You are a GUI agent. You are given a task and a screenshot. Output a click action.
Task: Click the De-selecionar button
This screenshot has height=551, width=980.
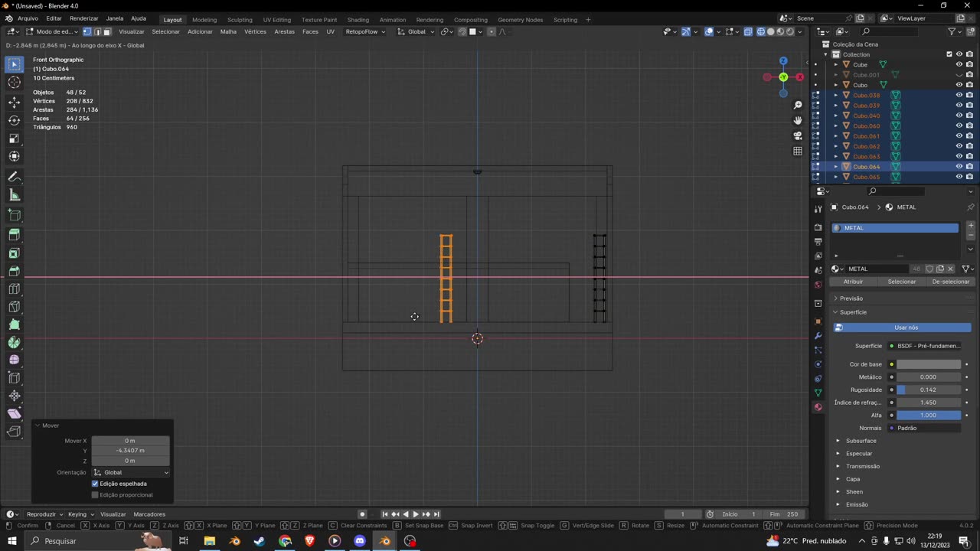pyautogui.click(x=950, y=282)
